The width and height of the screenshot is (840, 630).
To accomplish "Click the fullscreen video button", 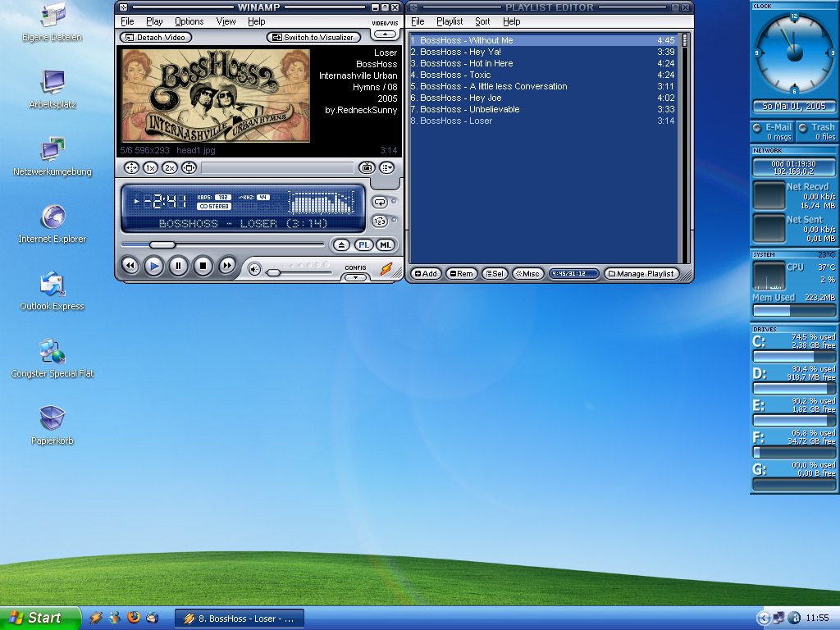I will pos(131,168).
